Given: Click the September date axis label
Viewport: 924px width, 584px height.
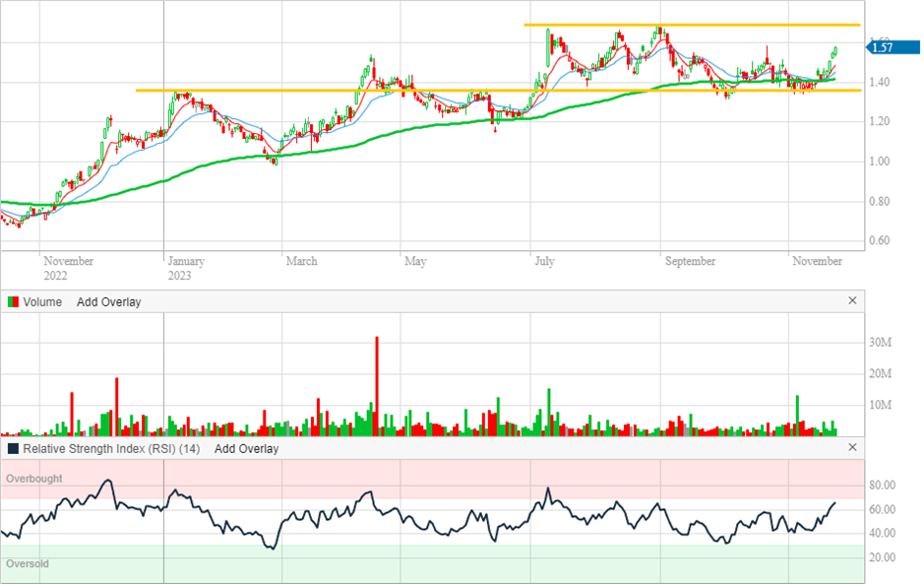Looking at the screenshot, I should click(689, 262).
